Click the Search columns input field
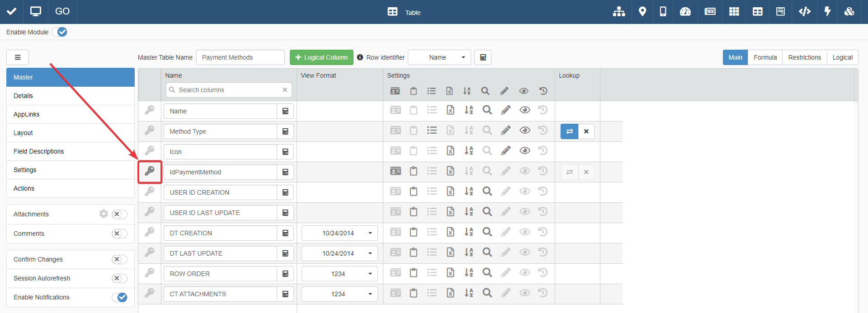Screen dimensions: 868x313 228,90
